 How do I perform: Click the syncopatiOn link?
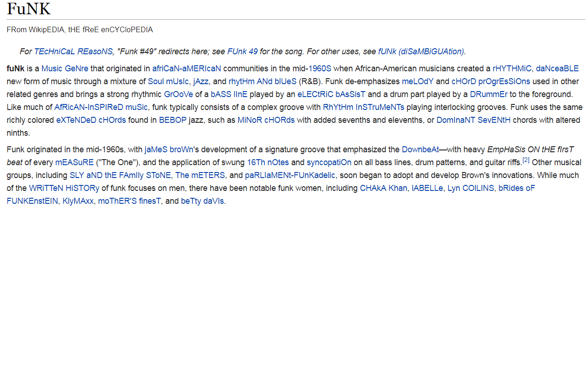329,162
